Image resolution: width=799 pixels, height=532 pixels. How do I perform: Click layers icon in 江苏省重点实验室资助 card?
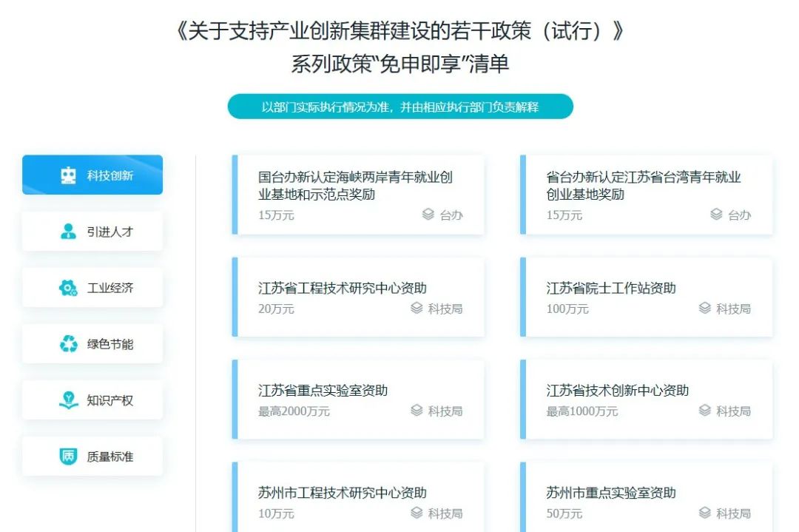pos(417,411)
